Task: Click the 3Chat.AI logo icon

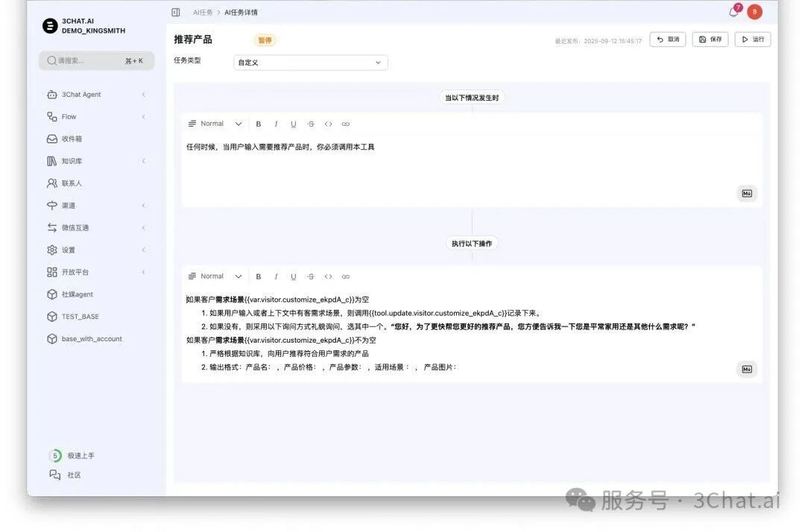Action: coord(50,25)
